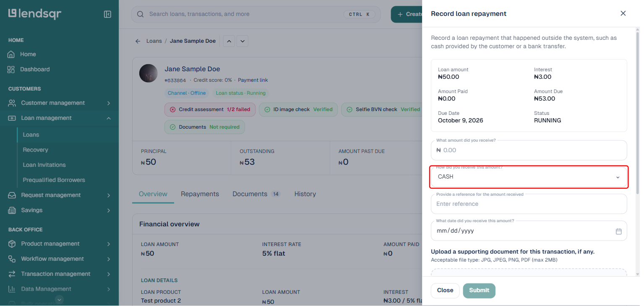The width and height of the screenshot is (644, 306).
Task: Expand the Request management menu
Action: click(x=109, y=195)
